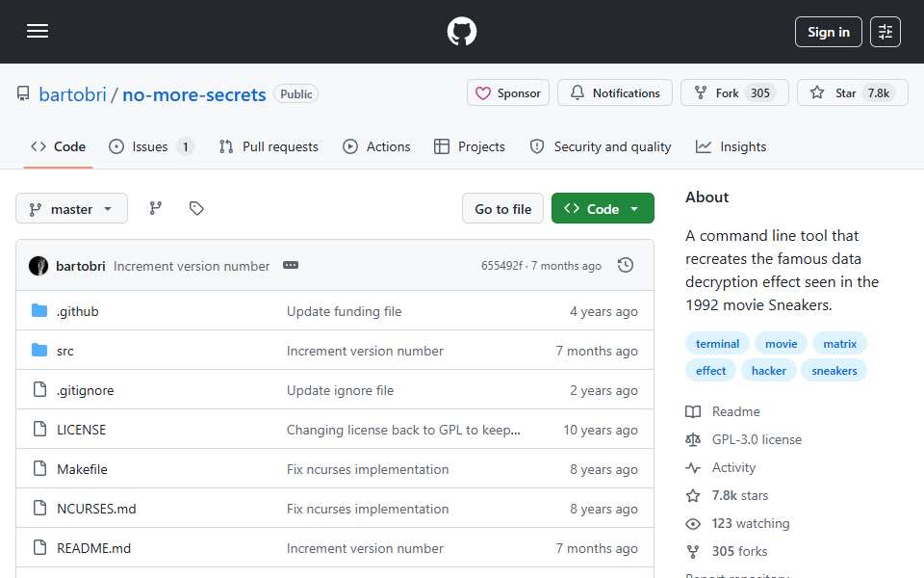The height and width of the screenshot is (578, 924).
Task: Open the master branch dropdown
Action: (71, 209)
